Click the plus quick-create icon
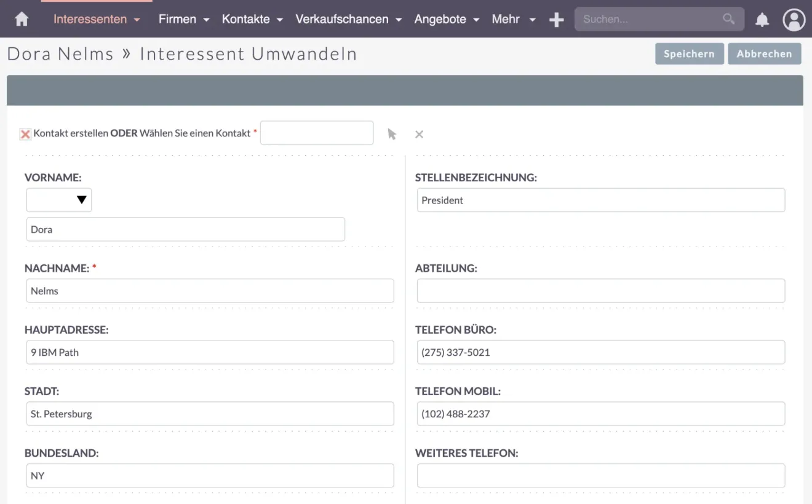The image size is (812, 504). (556, 20)
